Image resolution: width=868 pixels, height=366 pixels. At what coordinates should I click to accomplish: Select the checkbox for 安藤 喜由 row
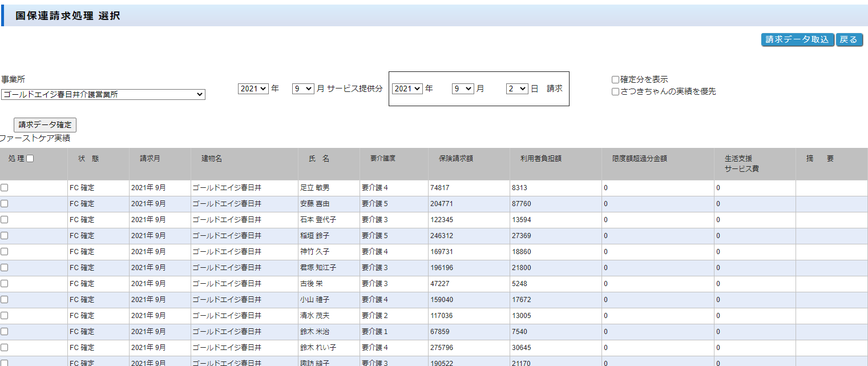pos(5,204)
